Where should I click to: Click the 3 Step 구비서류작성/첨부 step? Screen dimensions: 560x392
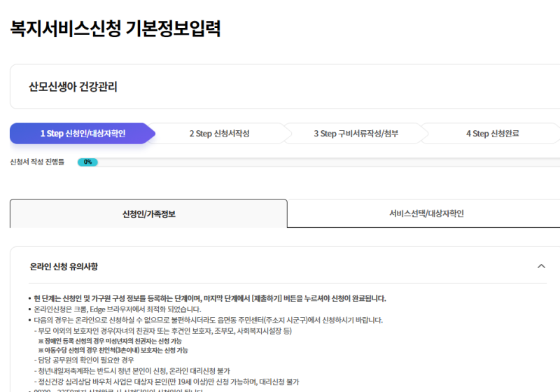click(x=356, y=134)
